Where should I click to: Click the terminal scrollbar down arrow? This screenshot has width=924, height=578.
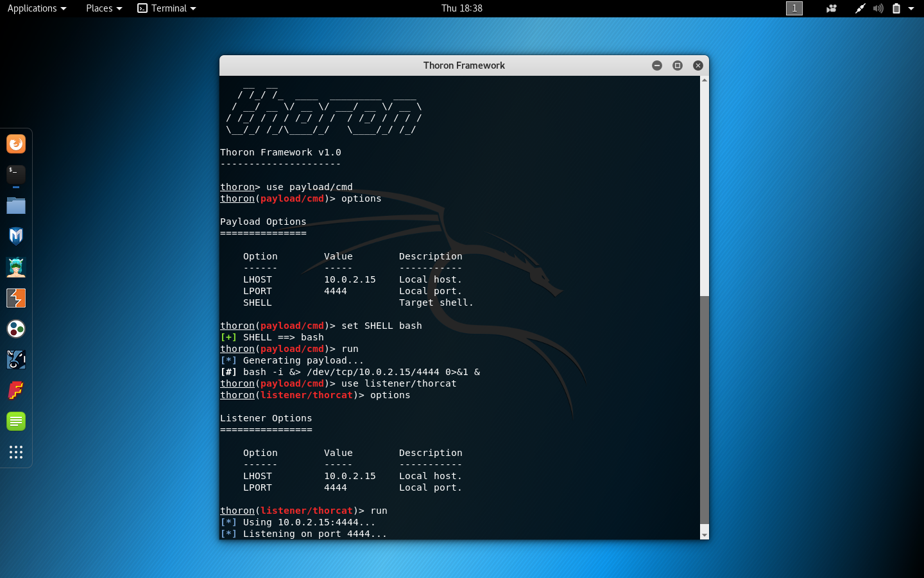coord(705,534)
